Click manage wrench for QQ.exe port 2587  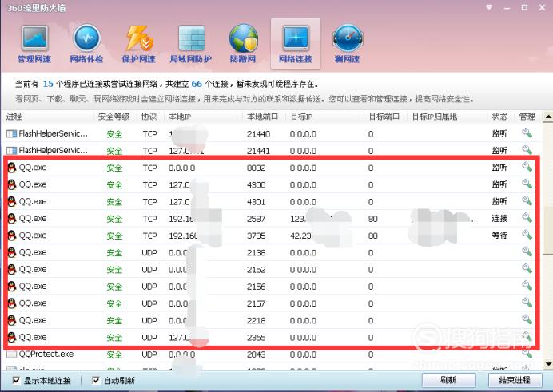527,218
